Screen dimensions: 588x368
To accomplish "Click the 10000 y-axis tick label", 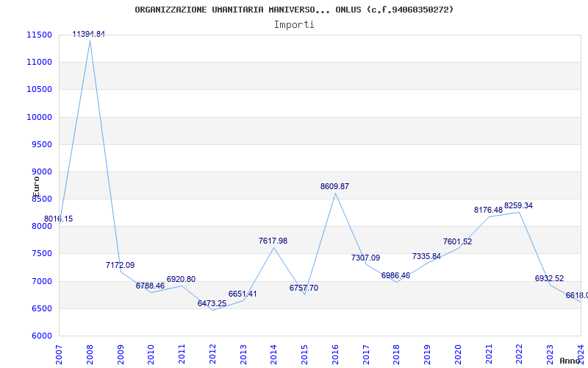I will click(39, 117).
